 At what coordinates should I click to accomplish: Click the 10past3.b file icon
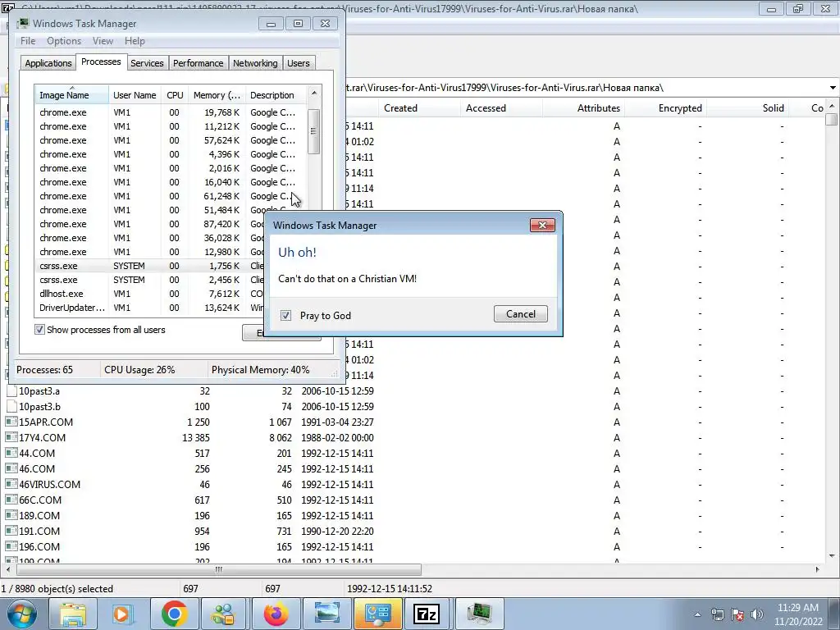11,407
